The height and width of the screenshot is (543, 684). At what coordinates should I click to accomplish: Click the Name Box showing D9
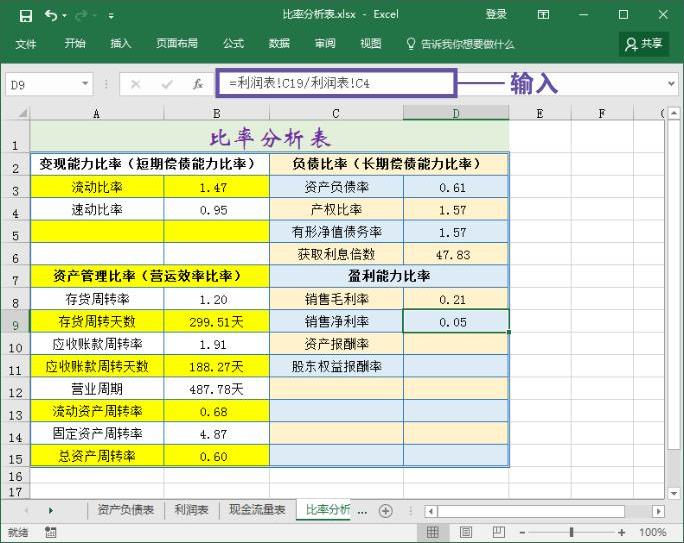(42, 84)
